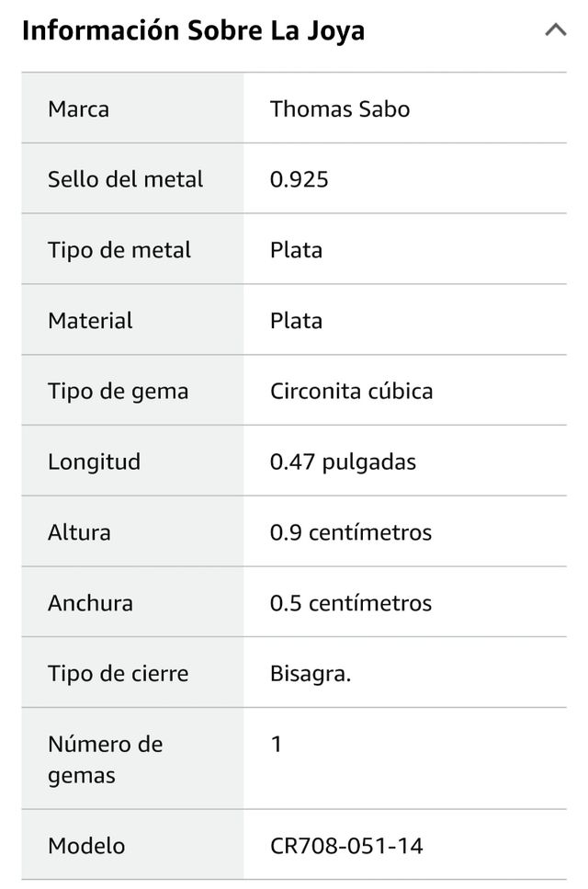This screenshot has width=588, height=889.
Task: Click the Tipo de cierre row
Action: [x=118, y=673]
